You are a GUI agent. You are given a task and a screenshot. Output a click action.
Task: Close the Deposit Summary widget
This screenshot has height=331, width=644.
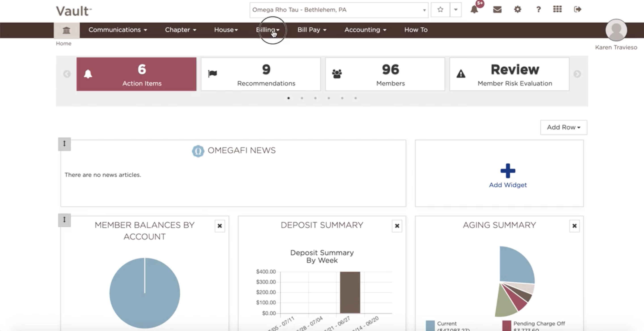[397, 226]
